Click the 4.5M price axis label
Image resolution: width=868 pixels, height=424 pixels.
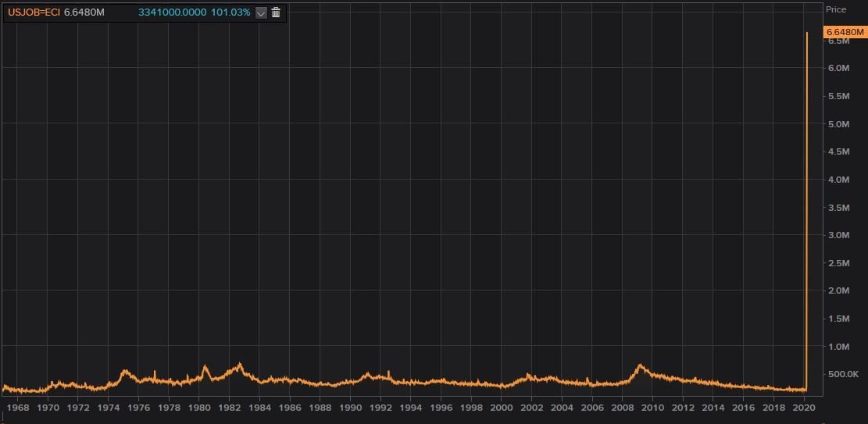coord(838,152)
